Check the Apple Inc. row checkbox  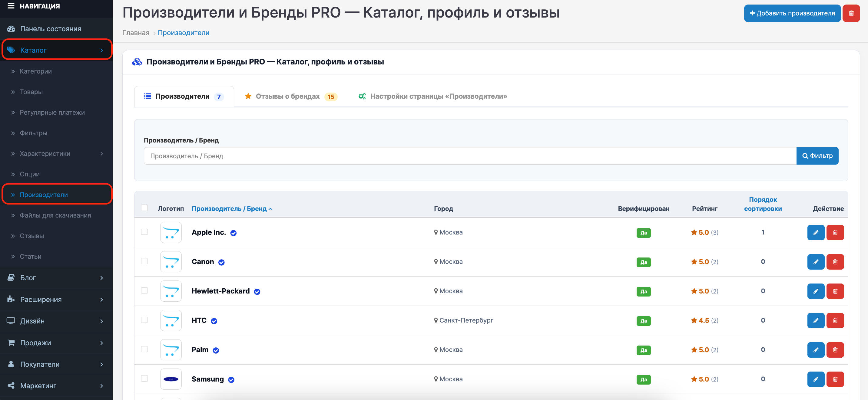pyautogui.click(x=144, y=232)
